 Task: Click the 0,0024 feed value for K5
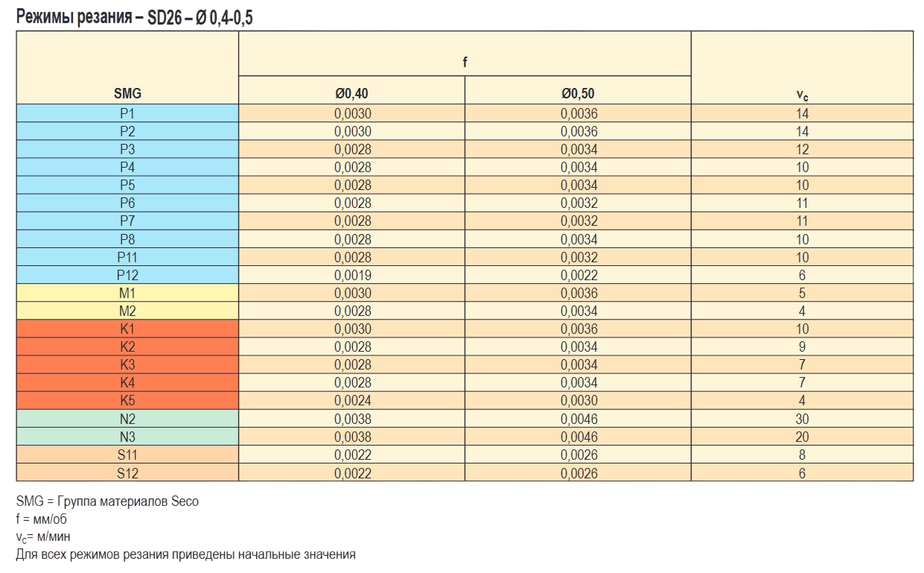coord(352,400)
